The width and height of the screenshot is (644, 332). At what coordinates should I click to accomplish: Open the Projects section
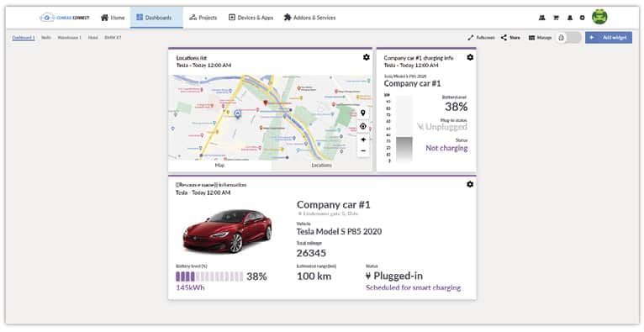pyautogui.click(x=203, y=18)
